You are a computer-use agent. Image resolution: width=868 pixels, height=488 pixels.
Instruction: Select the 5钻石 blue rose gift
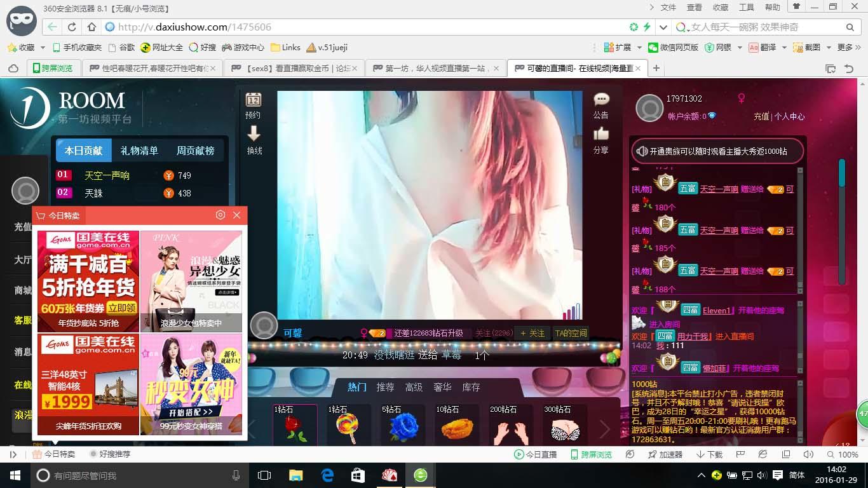[x=403, y=424]
